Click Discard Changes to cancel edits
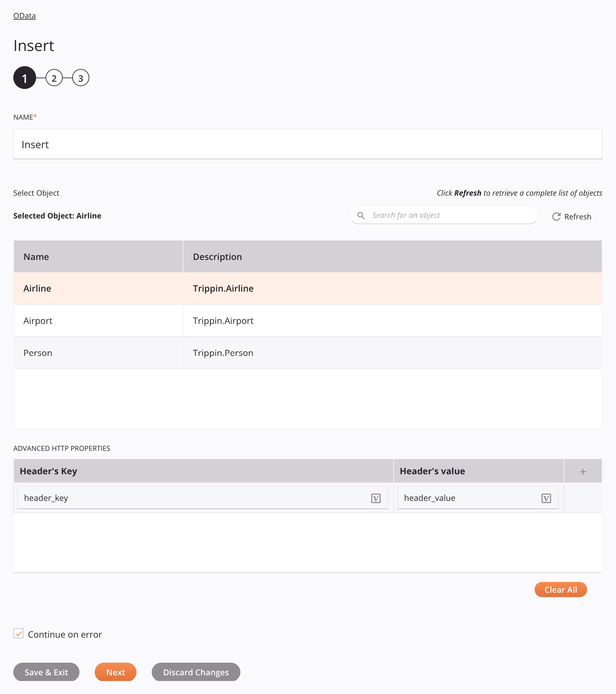 coord(196,672)
